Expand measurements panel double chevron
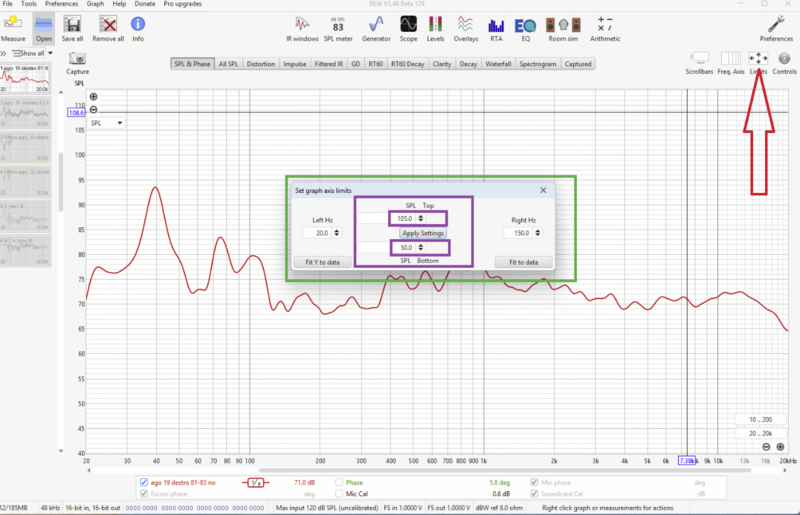800x515 pixels. pyautogui.click(x=4, y=53)
